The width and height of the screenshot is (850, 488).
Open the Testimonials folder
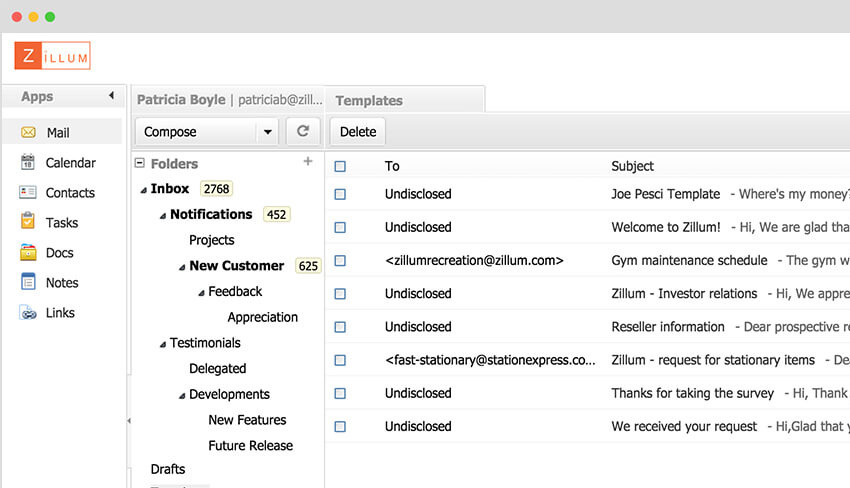(205, 343)
